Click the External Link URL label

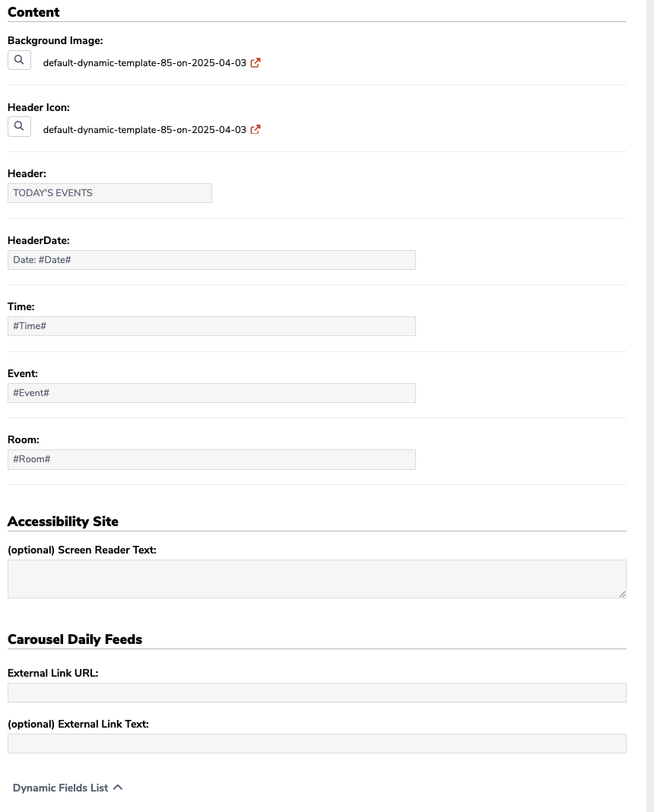(52, 673)
